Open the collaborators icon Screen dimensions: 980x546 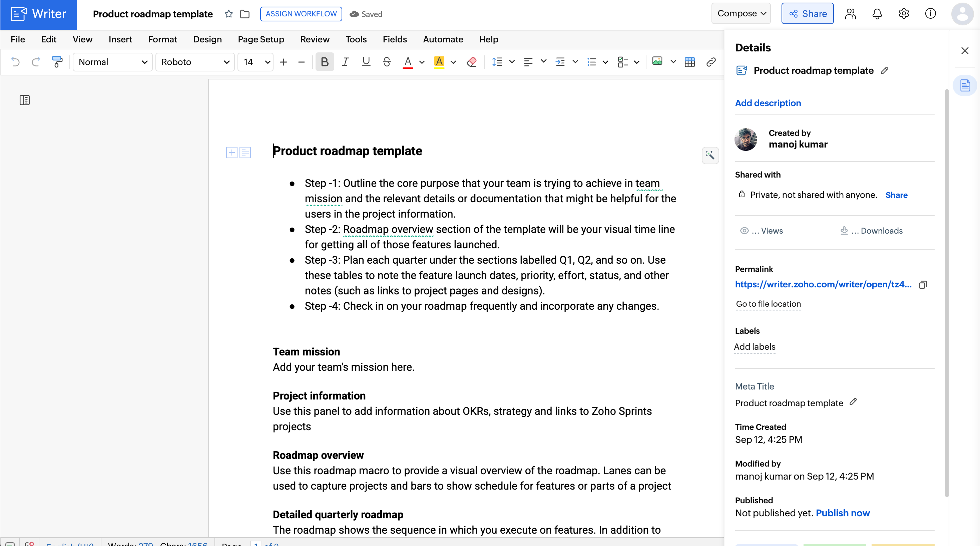(851, 14)
